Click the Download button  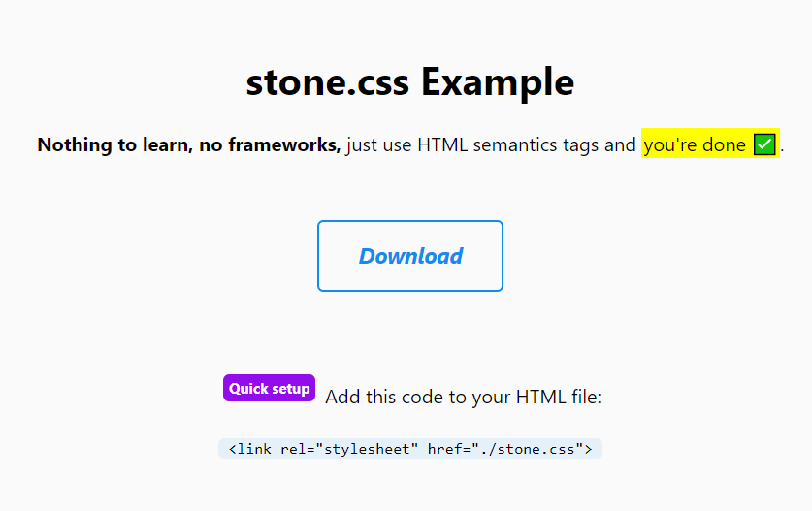pyautogui.click(x=410, y=256)
